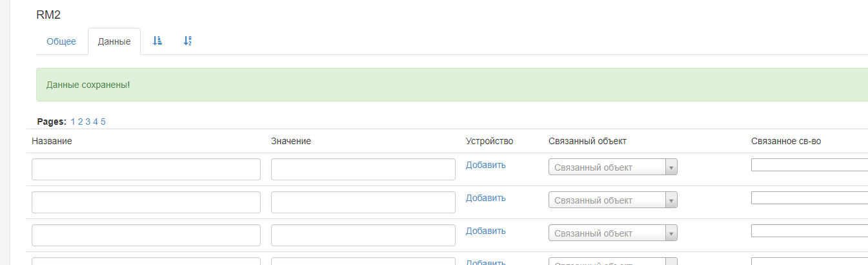This screenshot has width=868, height=265.
Task: Switch to the Общее tab
Action: coord(61,41)
